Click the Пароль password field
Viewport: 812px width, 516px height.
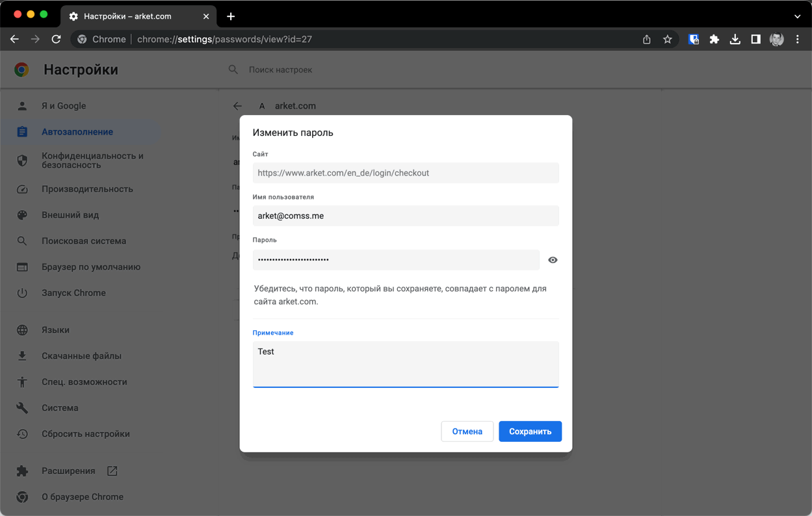pyautogui.click(x=395, y=260)
